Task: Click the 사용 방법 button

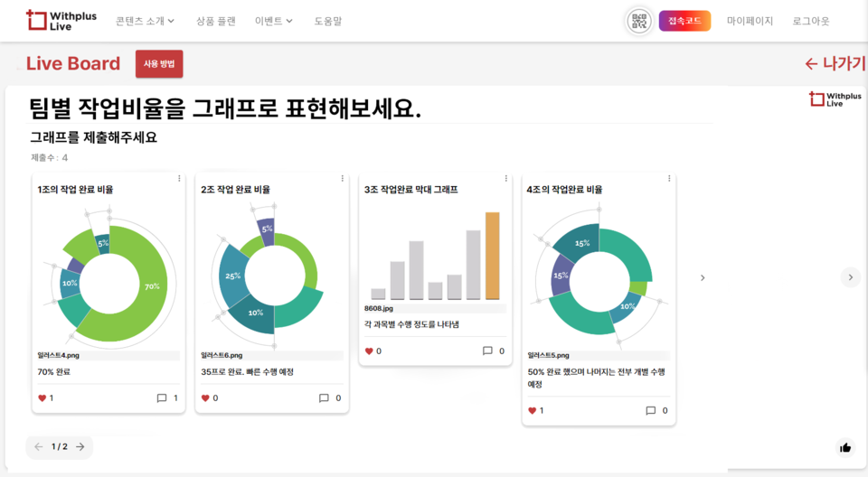Action: pos(159,63)
